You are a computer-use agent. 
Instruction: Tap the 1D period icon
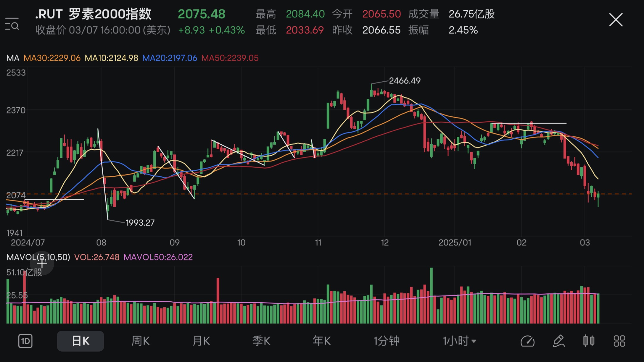click(x=25, y=341)
